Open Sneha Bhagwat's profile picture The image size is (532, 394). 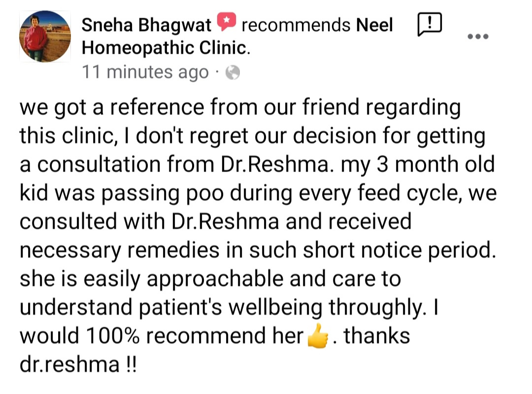(45, 37)
